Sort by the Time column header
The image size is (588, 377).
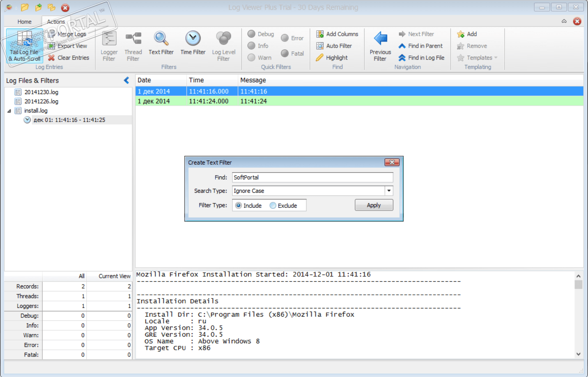pos(212,80)
